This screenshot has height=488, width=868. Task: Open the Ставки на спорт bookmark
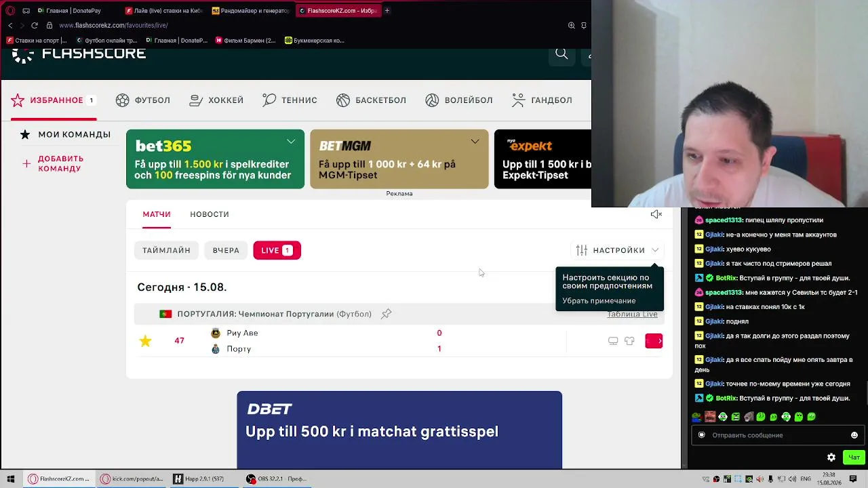pos(37,41)
